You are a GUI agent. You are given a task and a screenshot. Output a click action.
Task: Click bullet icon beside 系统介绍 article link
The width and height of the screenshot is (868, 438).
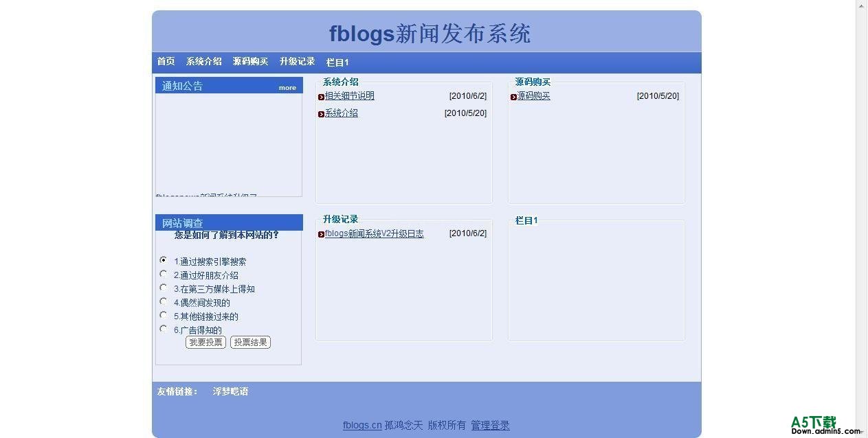[321, 114]
